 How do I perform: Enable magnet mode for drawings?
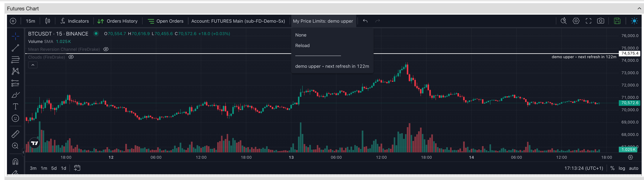tap(15, 161)
